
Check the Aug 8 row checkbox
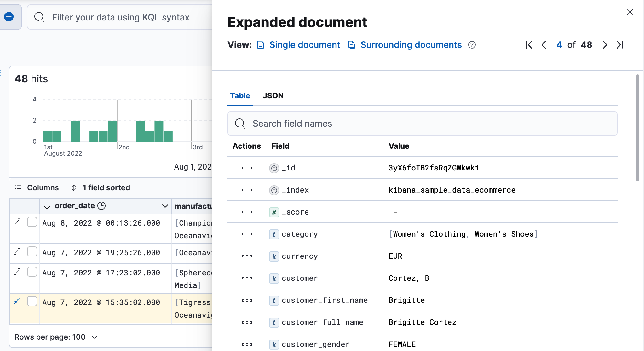(x=32, y=222)
